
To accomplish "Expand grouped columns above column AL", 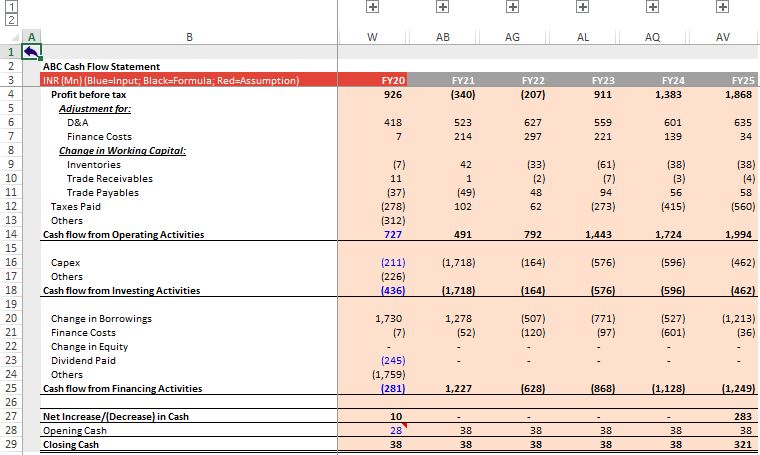I will [x=583, y=7].
